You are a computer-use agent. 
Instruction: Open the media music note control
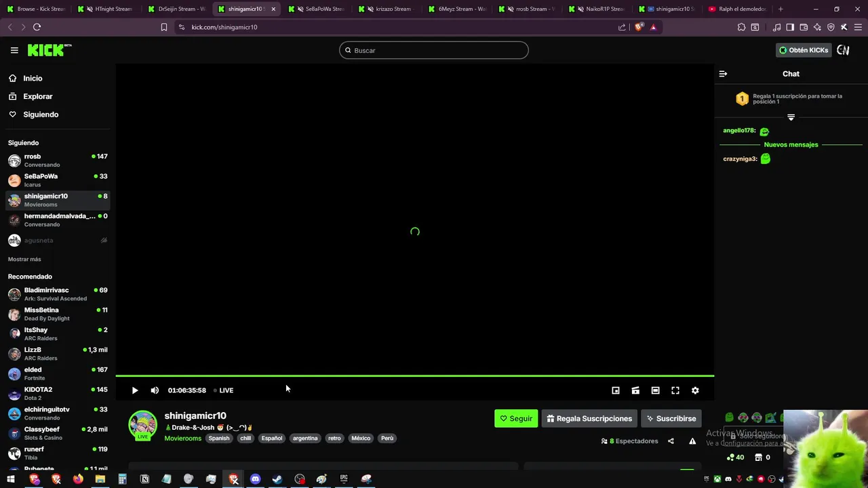pos(776,27)
